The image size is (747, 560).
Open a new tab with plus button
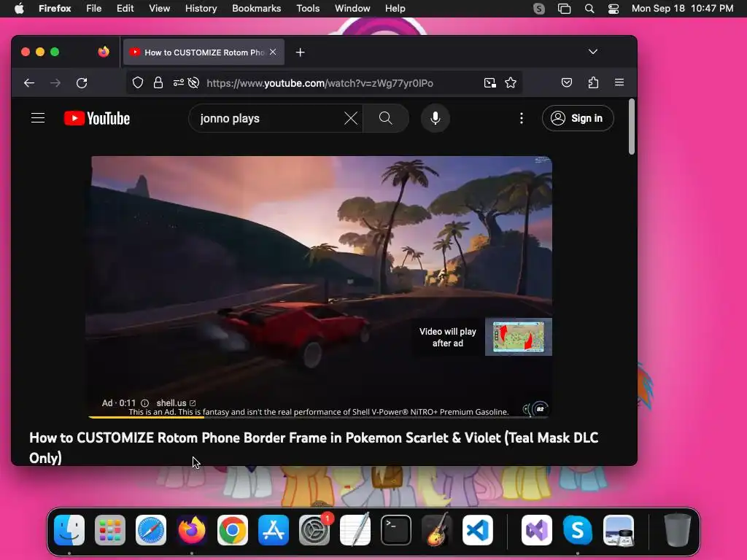coord(300,52)
